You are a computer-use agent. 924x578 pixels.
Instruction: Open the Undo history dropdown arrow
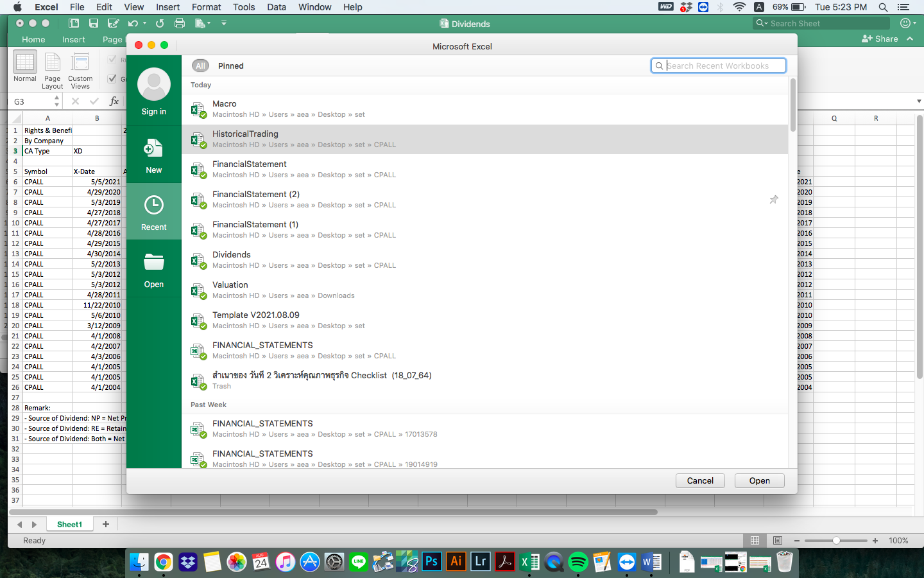[144, 23]
